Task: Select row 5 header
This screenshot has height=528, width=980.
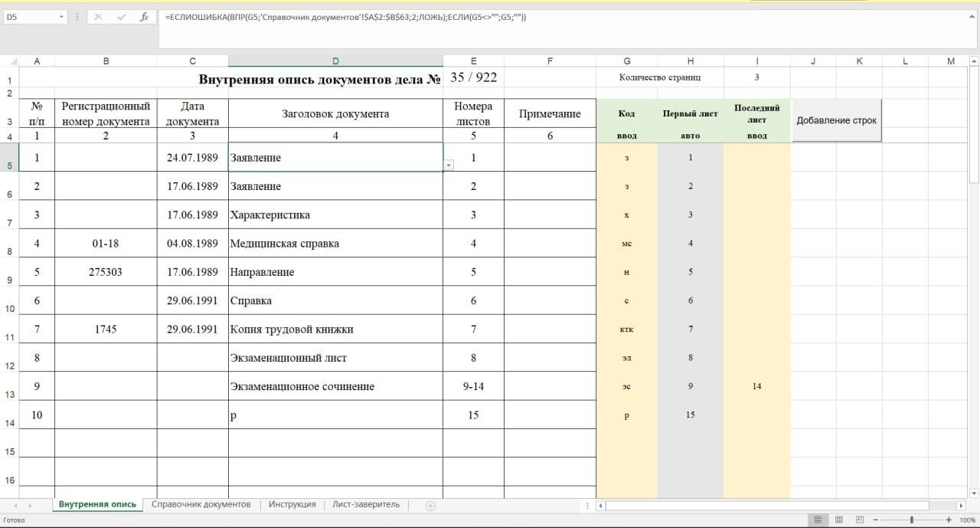Action: click(9, 158)
